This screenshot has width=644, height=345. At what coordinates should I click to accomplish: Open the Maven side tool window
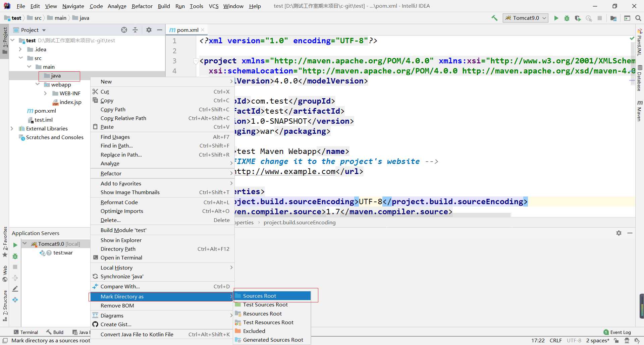coord(640,111)
